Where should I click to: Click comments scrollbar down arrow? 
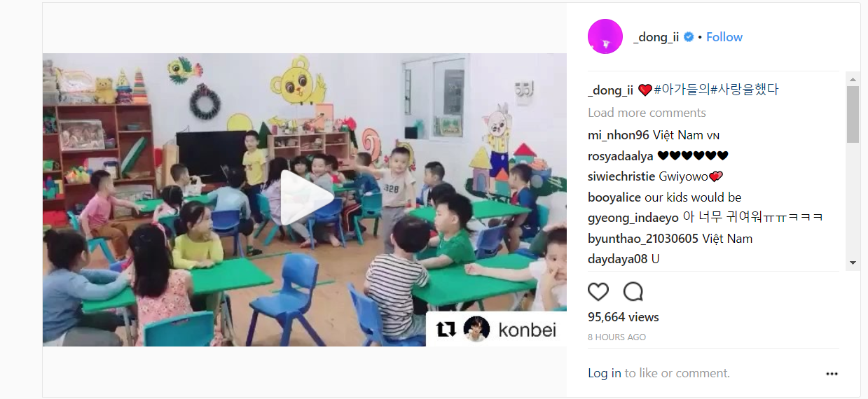[x=853, y=262]
